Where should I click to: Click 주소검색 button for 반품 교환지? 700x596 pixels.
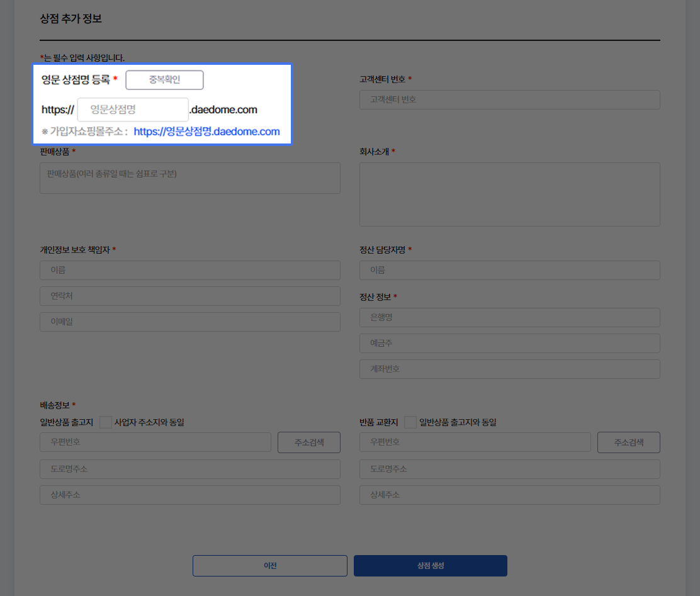[x=628, y=442]
